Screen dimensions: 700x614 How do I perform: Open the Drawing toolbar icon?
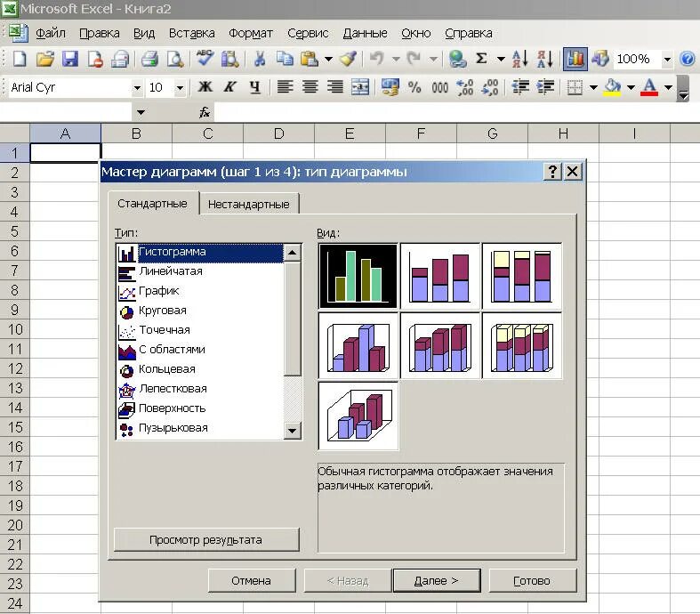(x=600, y=59)
